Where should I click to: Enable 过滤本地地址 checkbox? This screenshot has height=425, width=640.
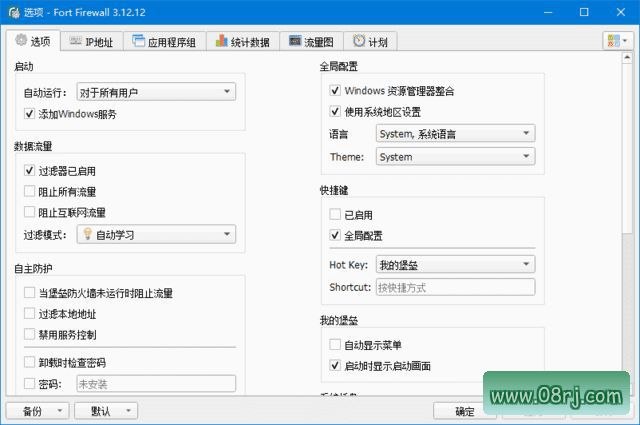coord(29,314)
